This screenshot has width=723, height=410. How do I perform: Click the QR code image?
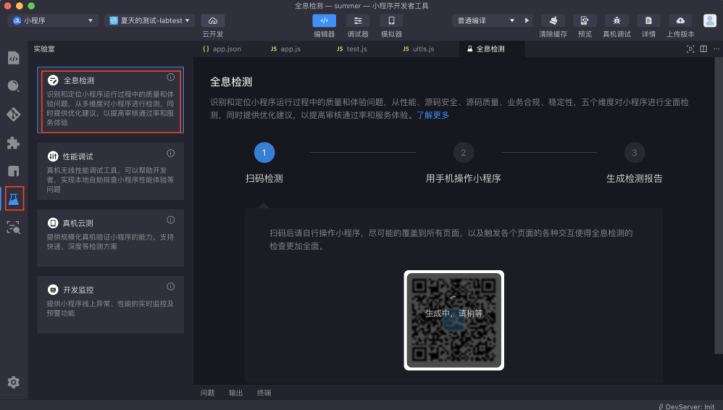coord(454,320)
